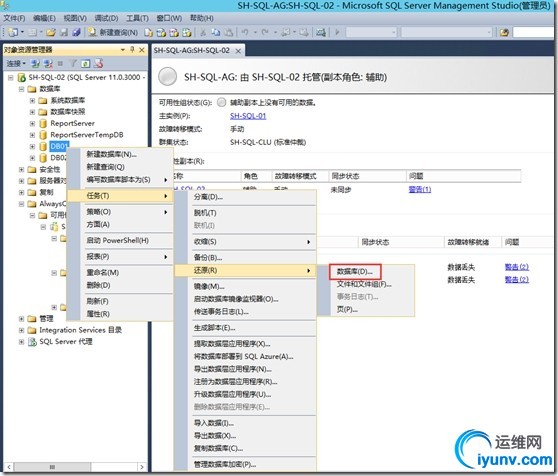Click the Save disk toolbar icon

tap(64, 32)
